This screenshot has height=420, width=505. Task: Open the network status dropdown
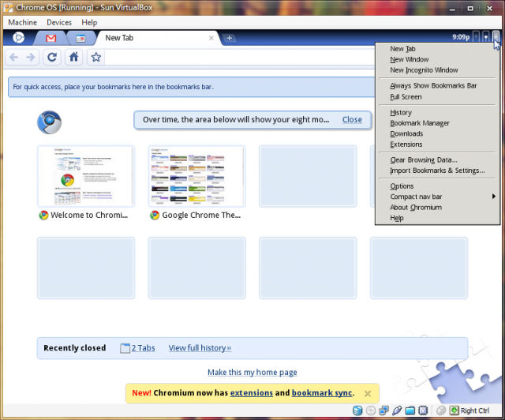(x=486, y=37)
